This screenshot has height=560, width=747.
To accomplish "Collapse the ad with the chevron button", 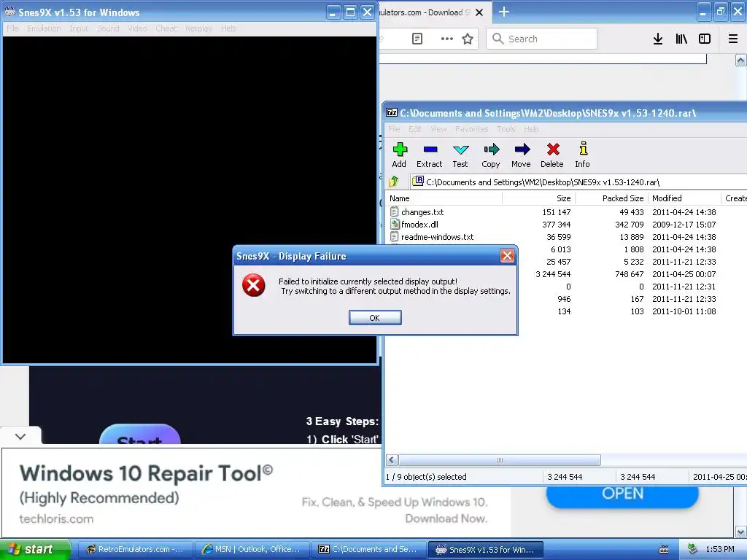I will (20, 436).
